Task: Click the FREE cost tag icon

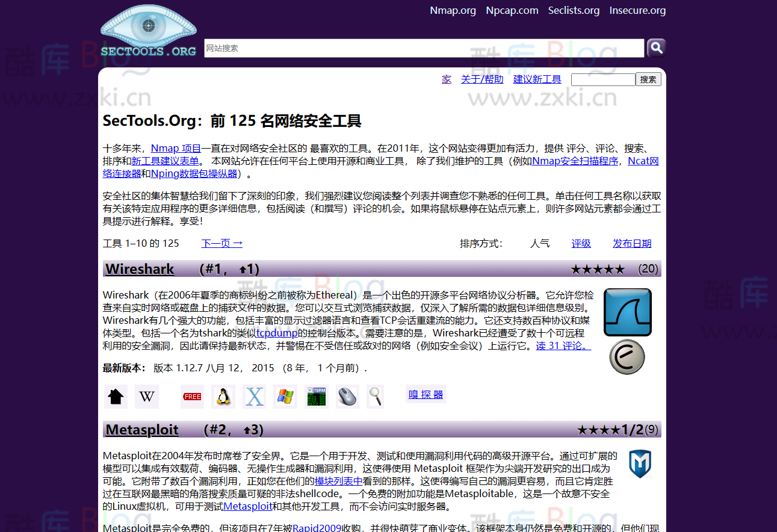Action: 191,396
